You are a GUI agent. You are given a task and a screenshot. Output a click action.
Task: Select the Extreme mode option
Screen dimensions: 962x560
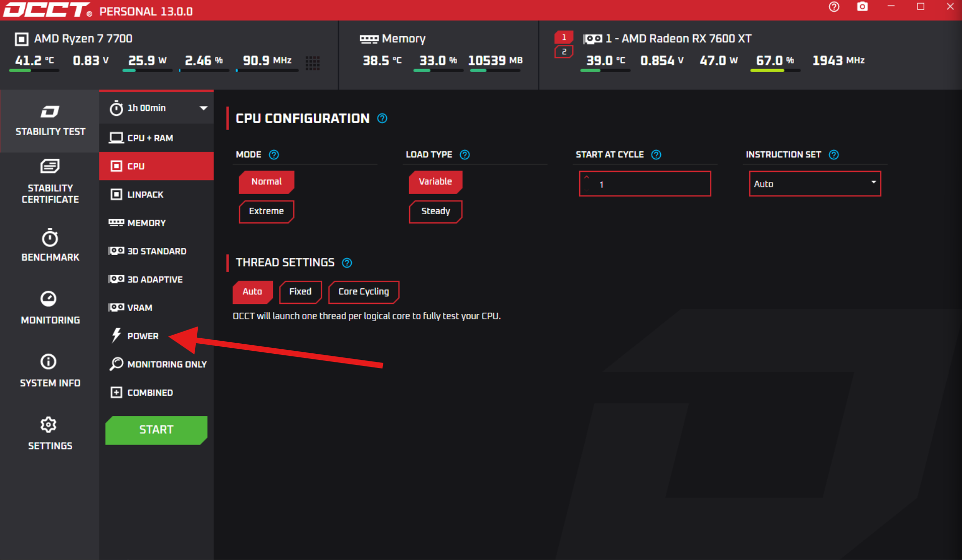266,211
